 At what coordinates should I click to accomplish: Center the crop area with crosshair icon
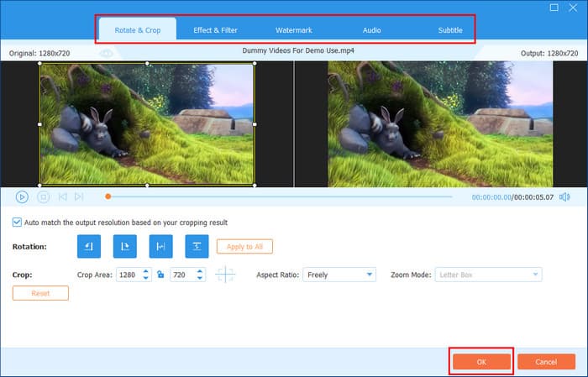pyautogui.click(x=225, y=275)
